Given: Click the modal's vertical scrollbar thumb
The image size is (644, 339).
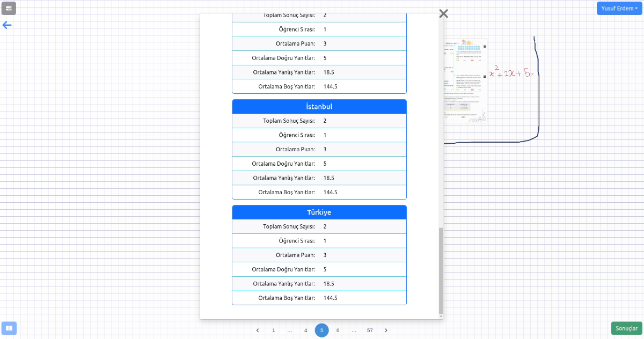Looking at the screenshot, I should [441, 268].
